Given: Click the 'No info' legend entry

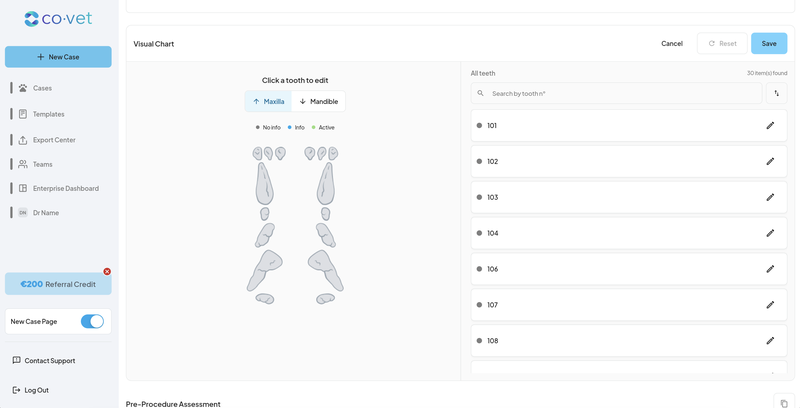Looking at the screenshot, I should pos(268,128).
